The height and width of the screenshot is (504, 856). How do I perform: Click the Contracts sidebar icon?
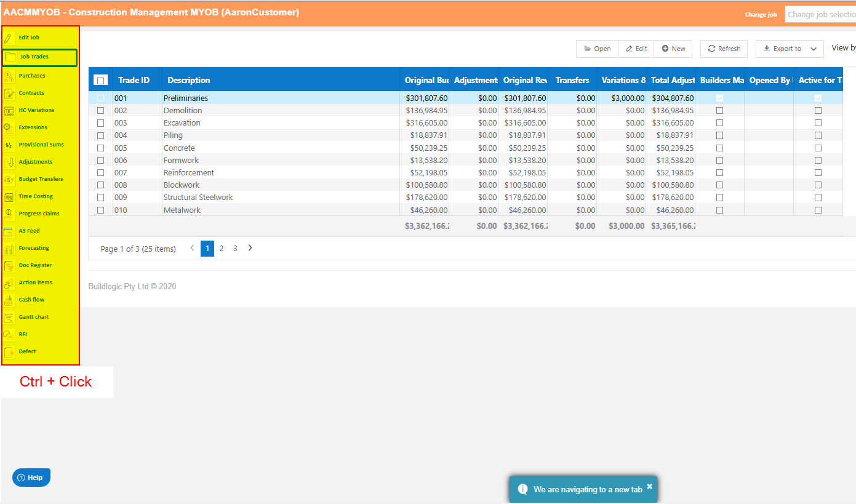9,94
